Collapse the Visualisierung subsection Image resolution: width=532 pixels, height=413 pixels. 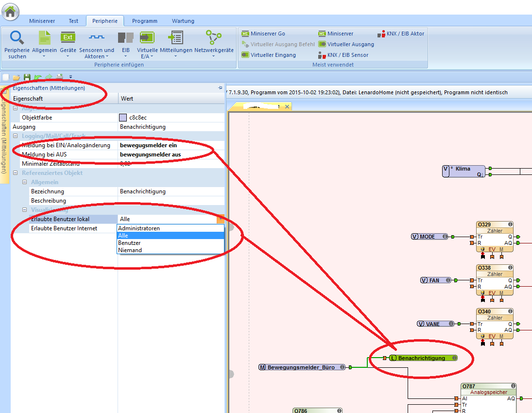(25, 210)
